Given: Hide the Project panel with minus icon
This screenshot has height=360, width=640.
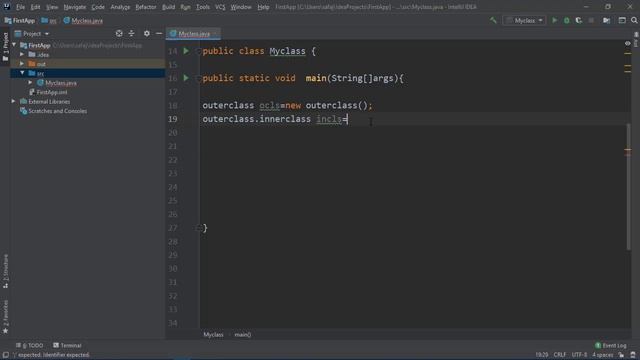Looking at the screenshot, I should point(159,33).
